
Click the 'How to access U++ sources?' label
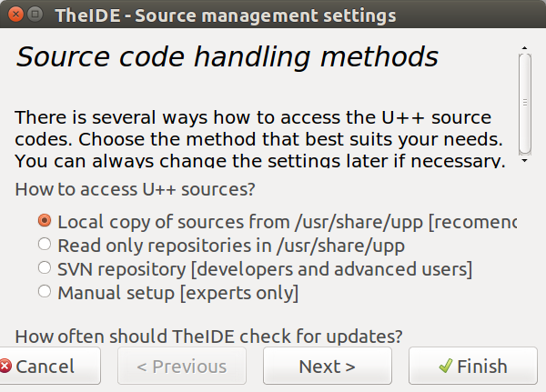click(x=135, y=189)
